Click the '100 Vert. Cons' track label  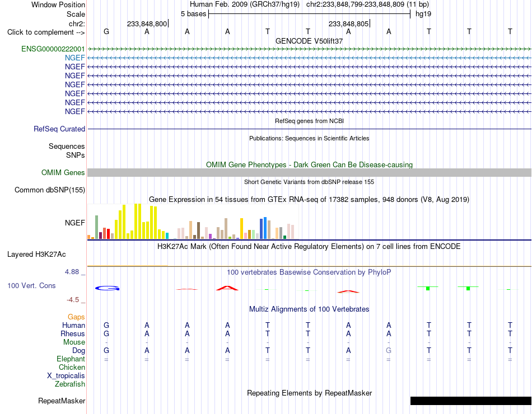[x=31, y=285]
